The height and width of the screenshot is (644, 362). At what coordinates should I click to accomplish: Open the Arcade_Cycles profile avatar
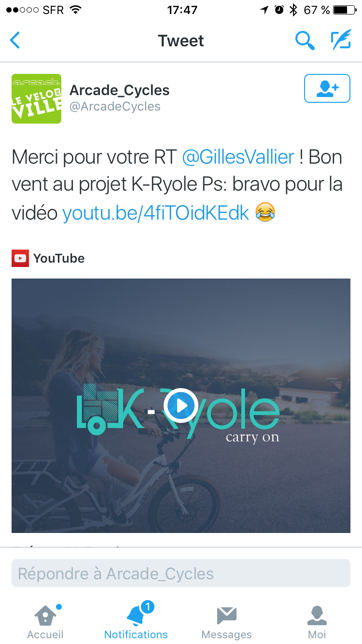[37, 98]
